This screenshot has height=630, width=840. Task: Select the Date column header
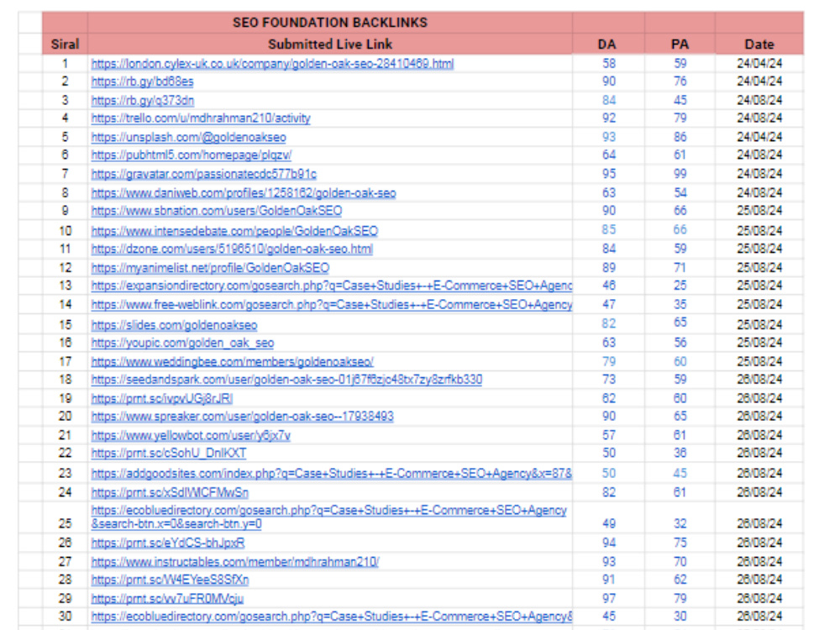pos(759,44)
